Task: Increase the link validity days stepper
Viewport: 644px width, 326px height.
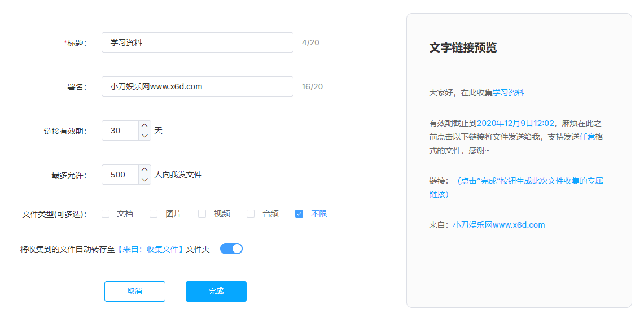Action: pyautogui.click(x=144, y=125)
